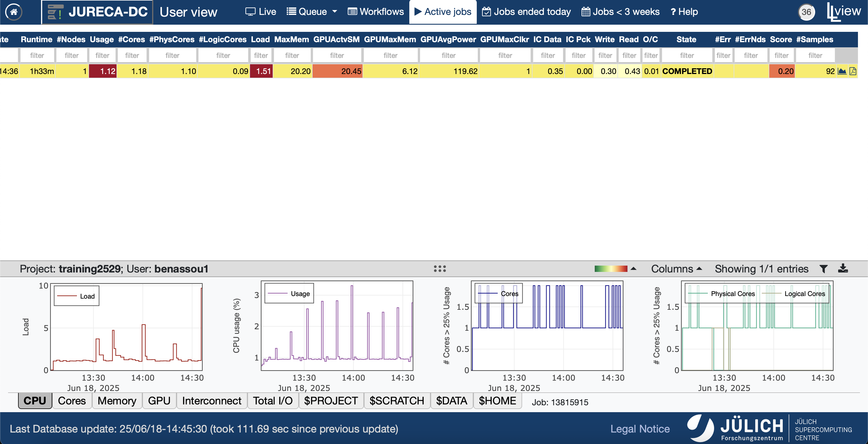Click the 36 refresh countdown badge
This screenshot has height=444, width=868.
coord(806,12)
